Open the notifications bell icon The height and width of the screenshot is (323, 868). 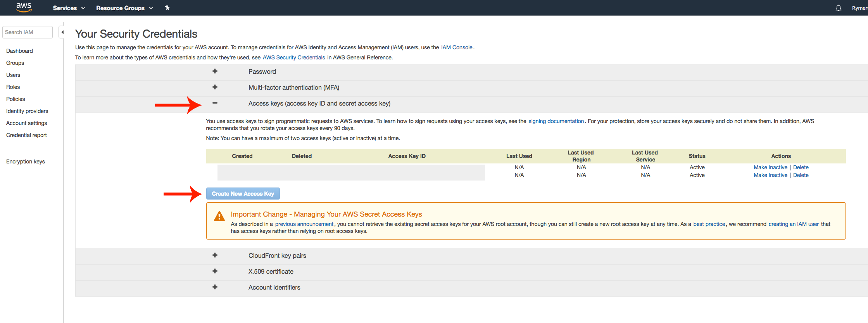[x=838, y=8]
